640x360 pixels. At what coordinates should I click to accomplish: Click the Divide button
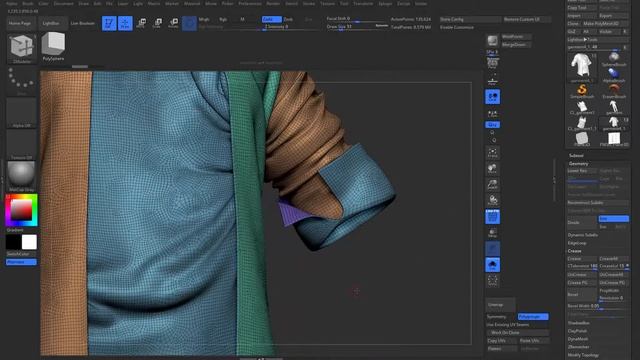(582, 222)
